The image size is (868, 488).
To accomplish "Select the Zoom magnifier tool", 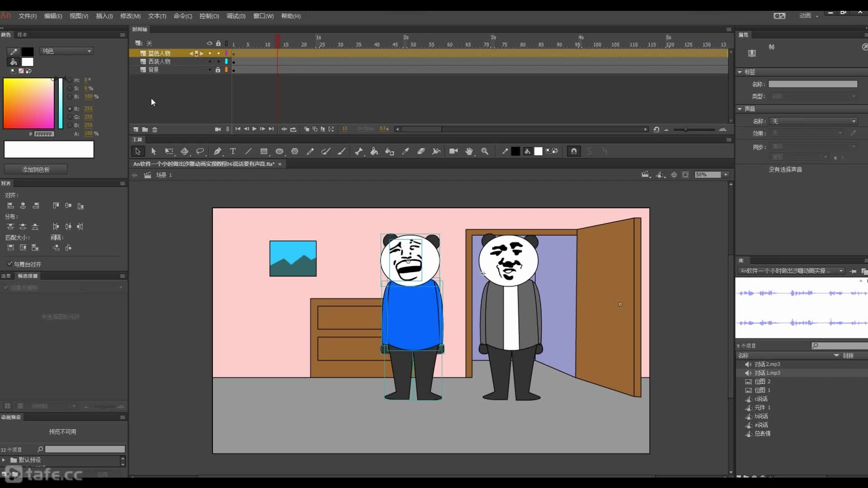I will 485,151.
